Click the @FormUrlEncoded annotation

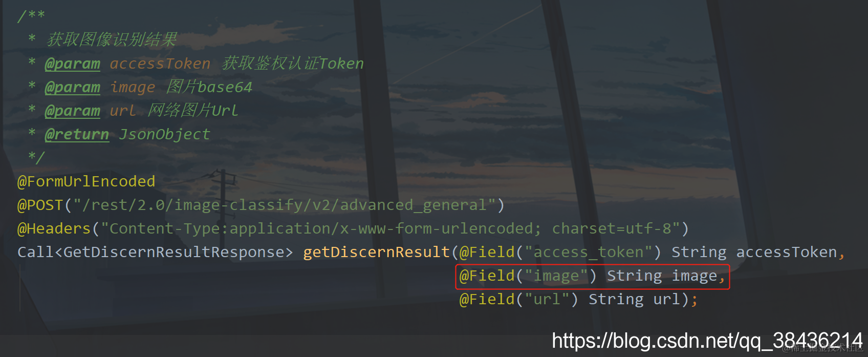(86, 181)
